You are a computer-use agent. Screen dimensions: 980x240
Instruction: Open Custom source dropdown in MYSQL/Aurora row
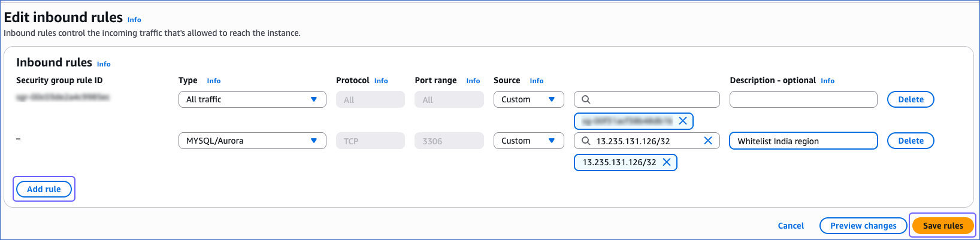click(x=528, y=141)
